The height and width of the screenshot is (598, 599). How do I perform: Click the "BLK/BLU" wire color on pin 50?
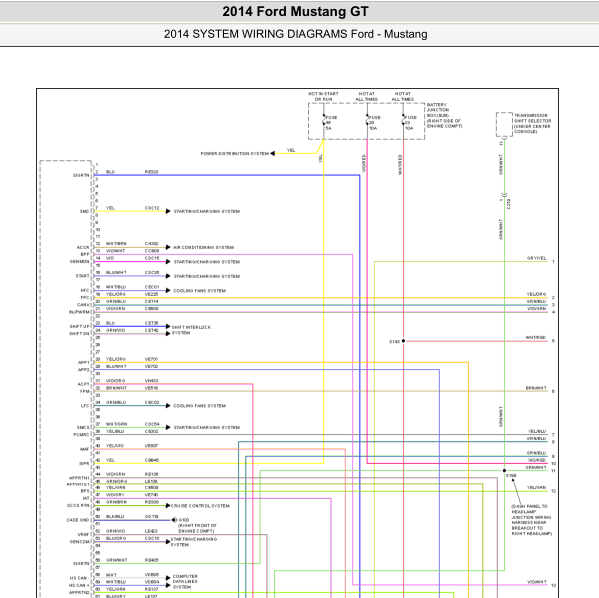[115, 517]
